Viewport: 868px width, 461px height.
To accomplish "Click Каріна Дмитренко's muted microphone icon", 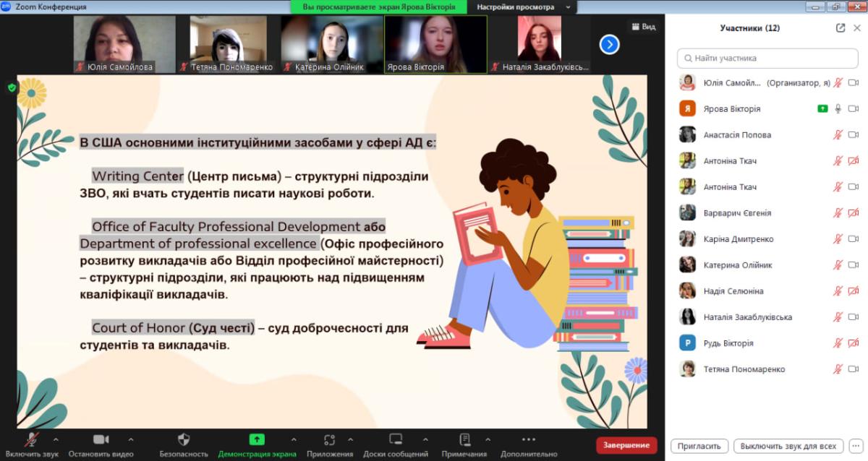I will (838, 238).
